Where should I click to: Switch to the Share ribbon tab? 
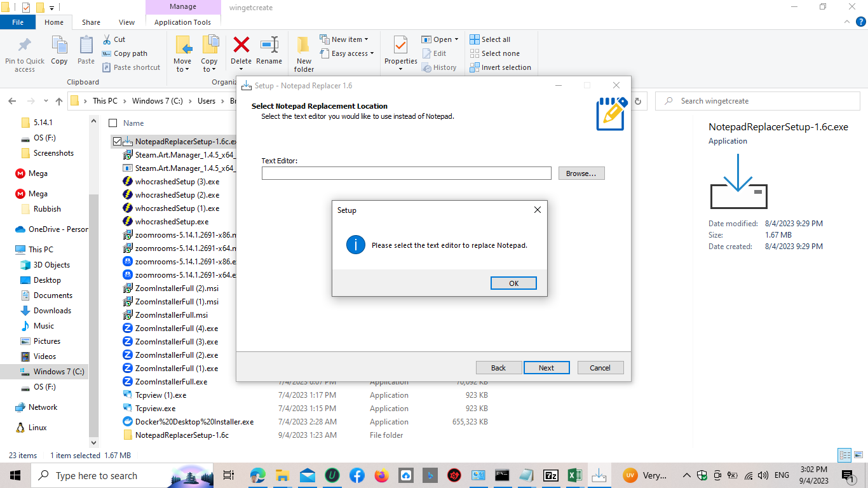(90, 21)
